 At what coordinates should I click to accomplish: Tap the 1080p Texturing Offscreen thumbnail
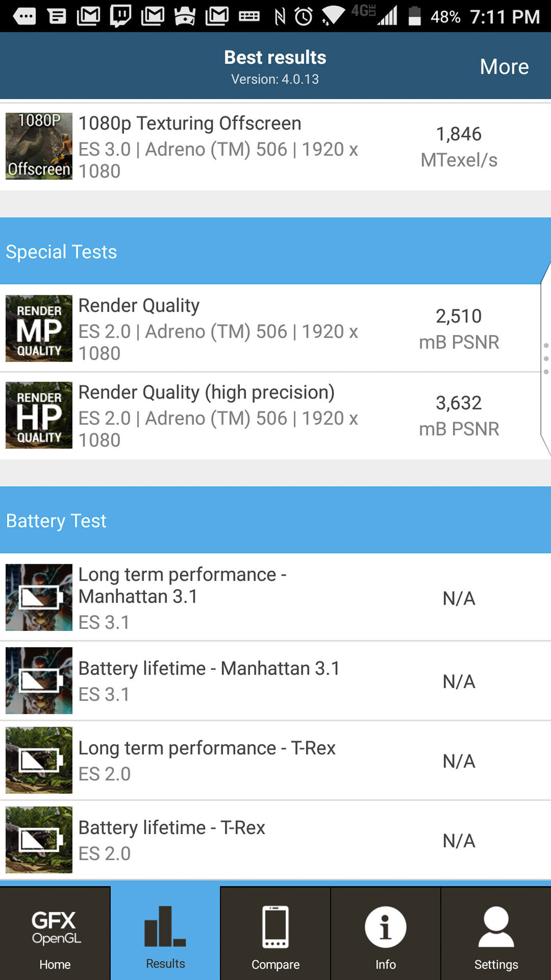click(x=39, y=146)
